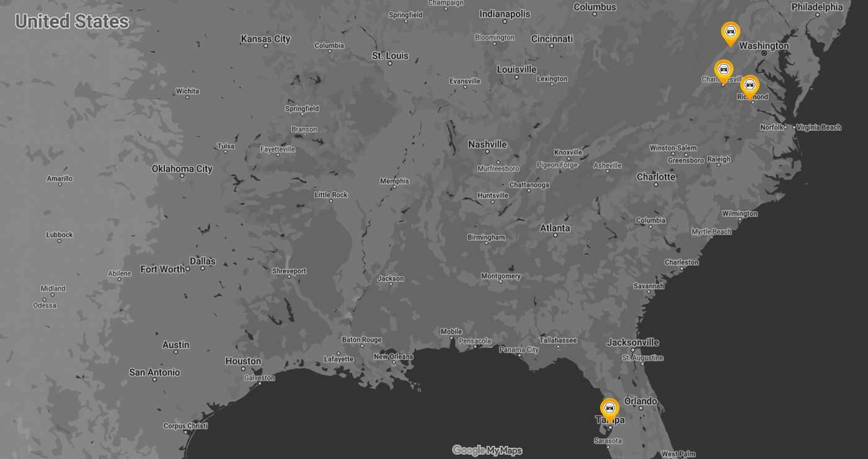
Task: Open the car marker at Charlottesville
Action: pos(724,69)
